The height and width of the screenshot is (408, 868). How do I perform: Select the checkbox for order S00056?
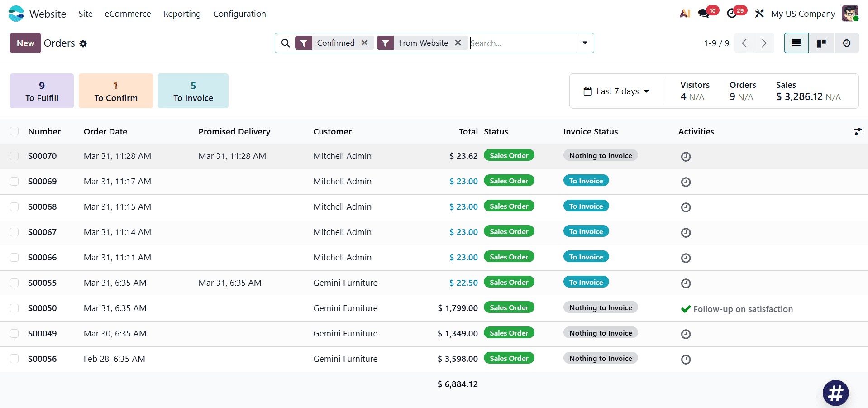point(14,359)
